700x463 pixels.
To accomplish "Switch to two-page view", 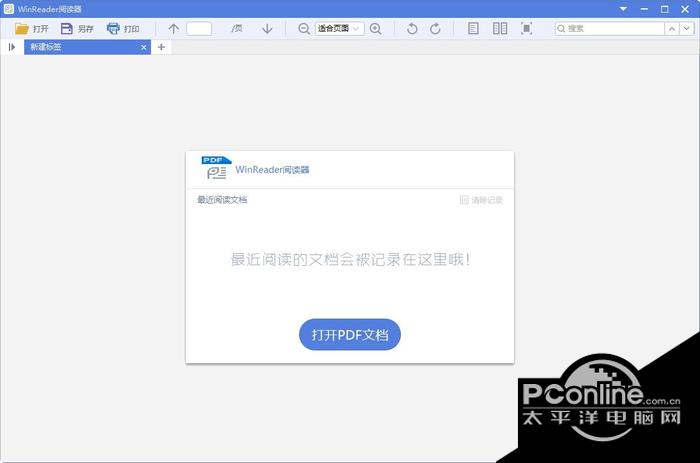I will pyautogui.click(x=500, y=29).
